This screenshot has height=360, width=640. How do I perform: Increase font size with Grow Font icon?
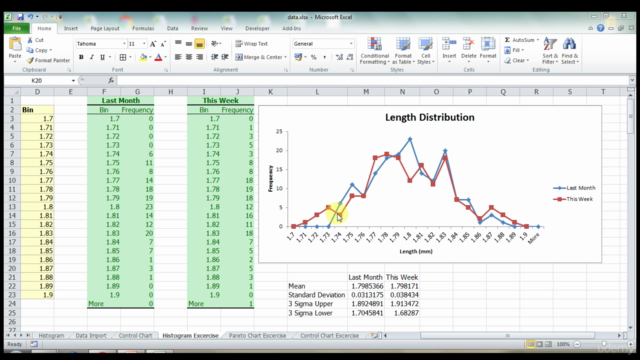pyautogui.click(x=153, y=44)
